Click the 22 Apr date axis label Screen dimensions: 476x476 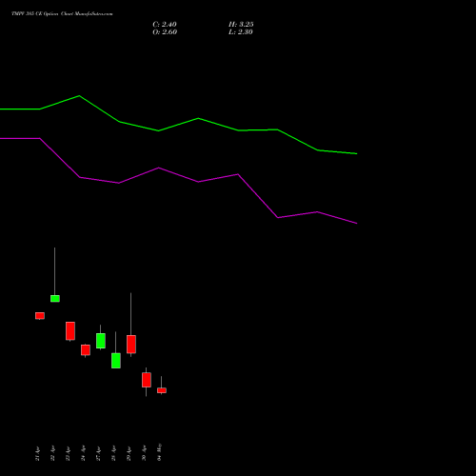pyautogui.click(x=52, y=453)
